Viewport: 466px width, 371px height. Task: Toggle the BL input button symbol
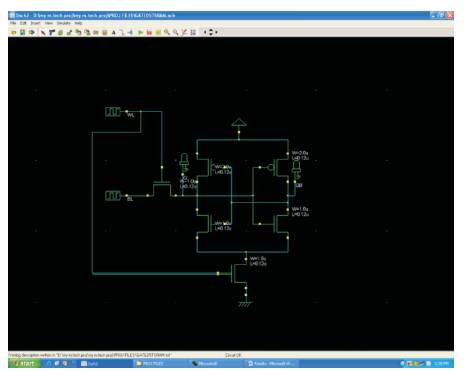(x=113, y=196)
